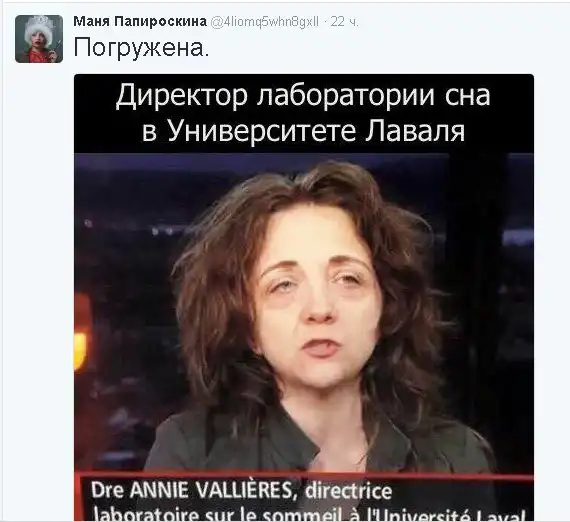Click the display name Маня Папироскина
Viewport: 570px width, 522px height.
[140, 21]
